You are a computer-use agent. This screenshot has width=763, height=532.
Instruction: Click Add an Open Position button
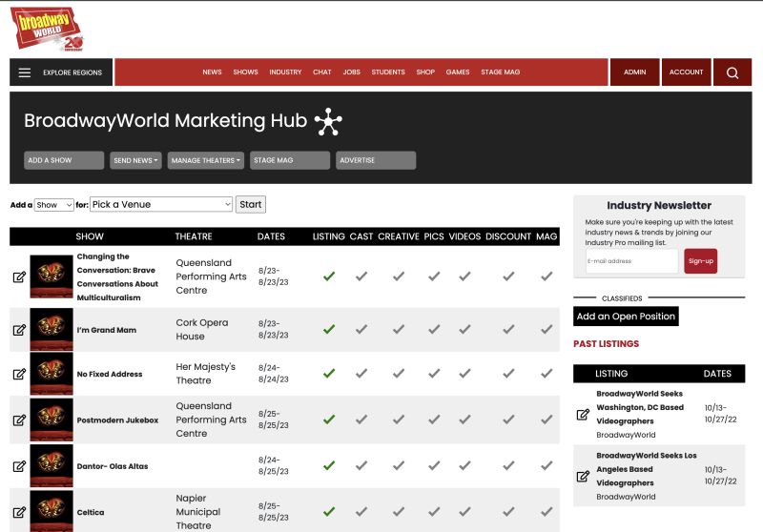click(x=626, y=317)
